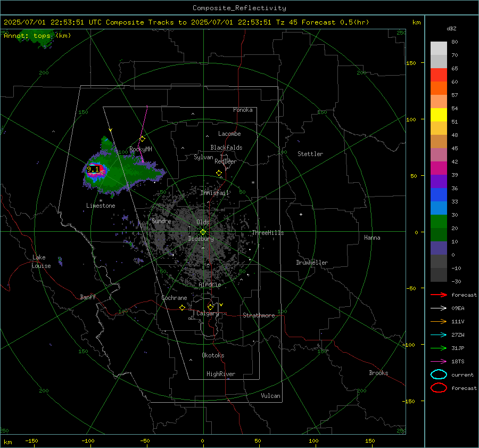The image size is (479, 448).
Task: Select the magenta 39-42 dBZ swatch
Action: pos(439,168)
